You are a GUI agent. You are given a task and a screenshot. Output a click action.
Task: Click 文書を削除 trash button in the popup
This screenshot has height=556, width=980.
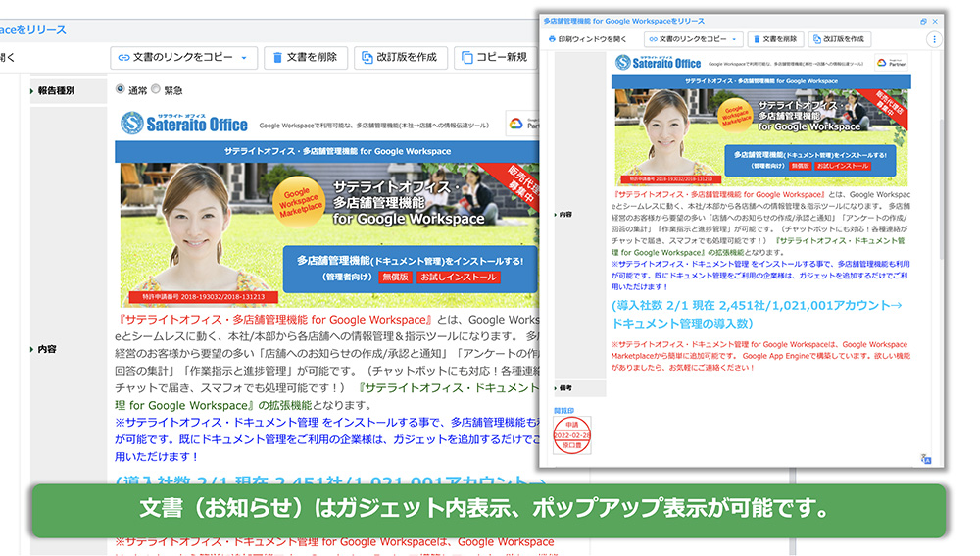click(x=775, y=39)
